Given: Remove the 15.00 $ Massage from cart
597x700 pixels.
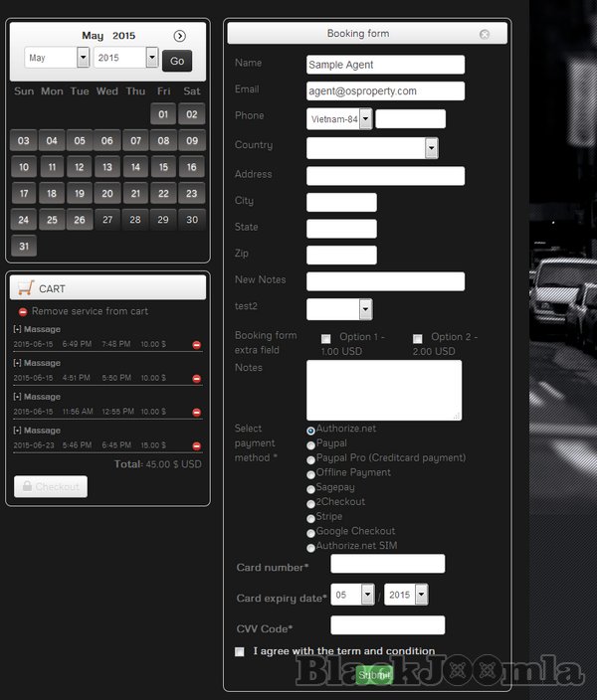Looking at the screenshot, I should (196, 446).
